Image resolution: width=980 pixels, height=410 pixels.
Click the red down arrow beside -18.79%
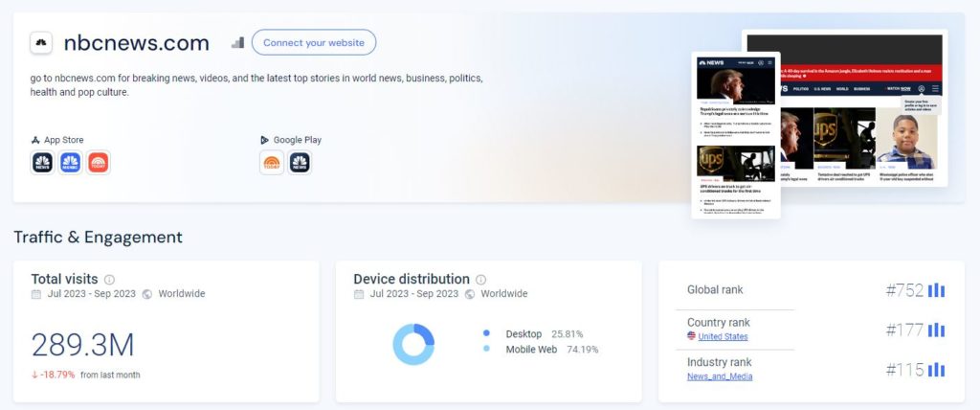point(34,375)
